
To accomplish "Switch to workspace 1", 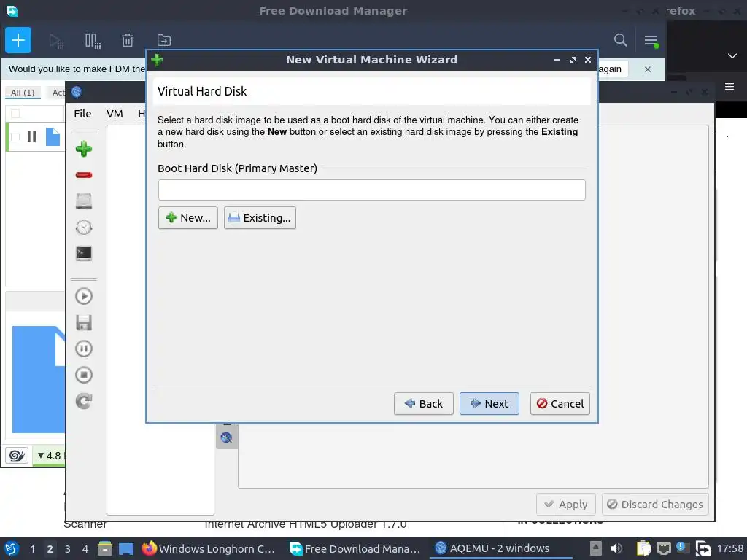I will tap(32, 548).
